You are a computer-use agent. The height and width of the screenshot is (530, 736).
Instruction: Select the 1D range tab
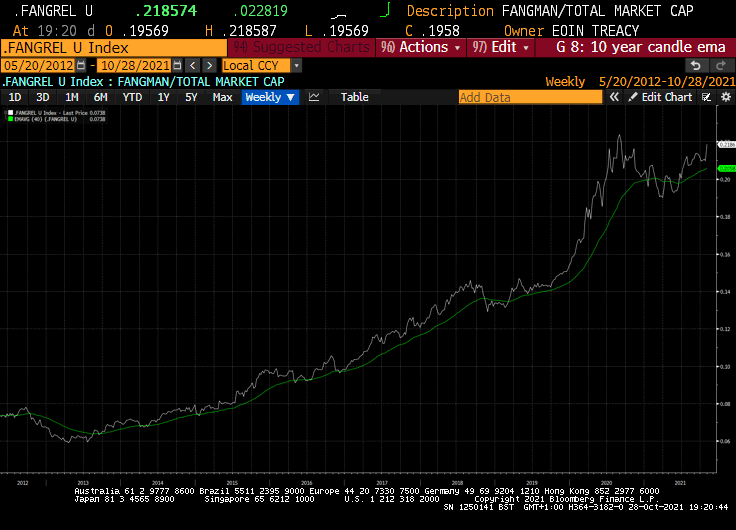15,97
